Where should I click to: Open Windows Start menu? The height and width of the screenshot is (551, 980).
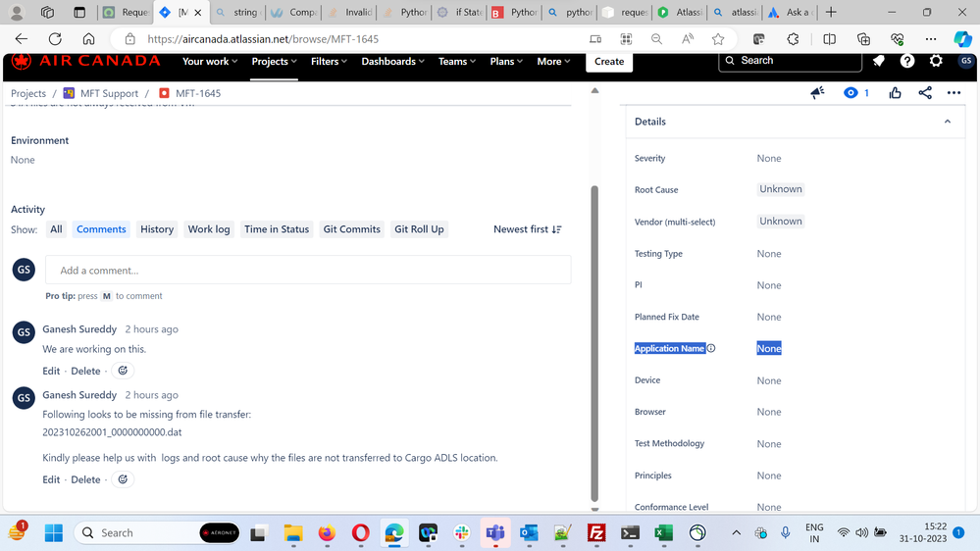click(54, 533)
